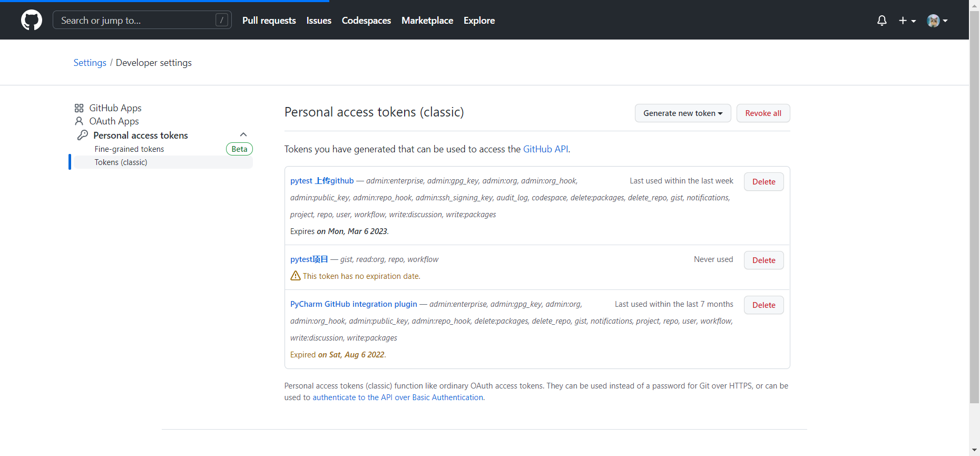Image resolution: width=980 pixels, height=456 pixels.
Task: Click 'Last used within the last 7 months' text
Action: point(674,304)
